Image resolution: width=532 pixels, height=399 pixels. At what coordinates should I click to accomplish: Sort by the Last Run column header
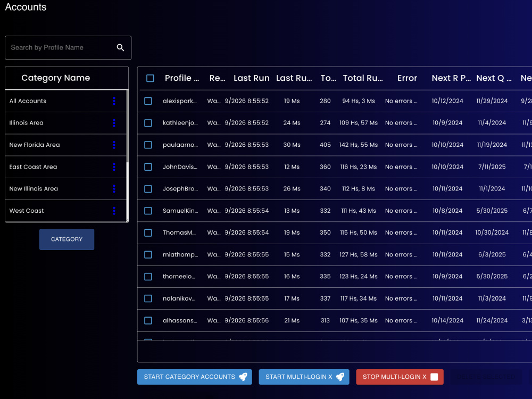click(x=252, y=78)
